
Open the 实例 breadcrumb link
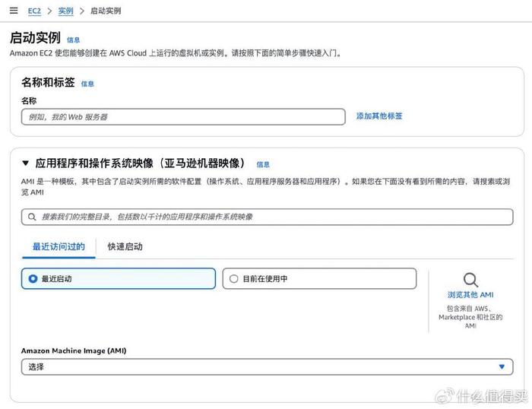point(65,11)
